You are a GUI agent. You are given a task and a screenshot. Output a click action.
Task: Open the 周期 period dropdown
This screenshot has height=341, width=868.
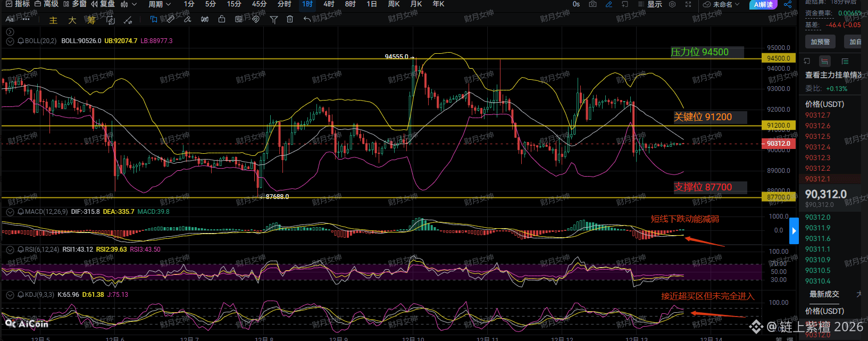[160, 4]
